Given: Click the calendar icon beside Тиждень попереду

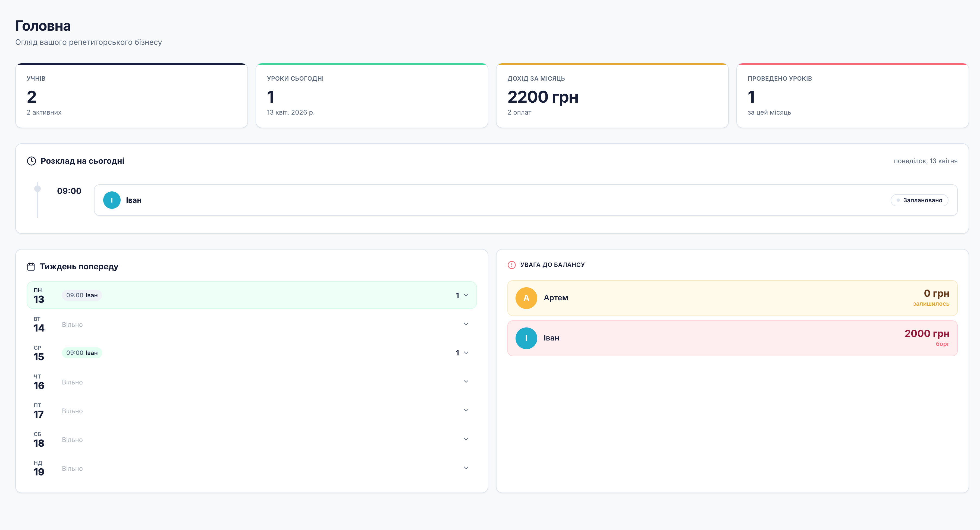Looking at the screenshot, I should click(x=31, y=267).
